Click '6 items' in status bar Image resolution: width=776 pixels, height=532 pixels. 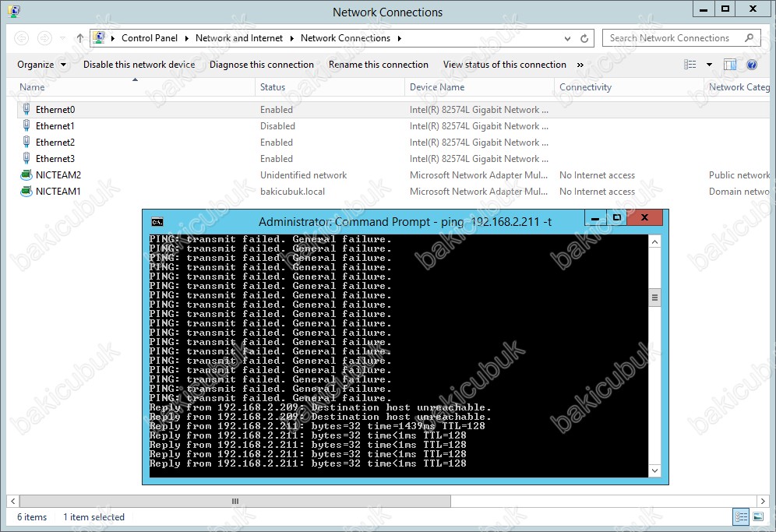point(32,517)
